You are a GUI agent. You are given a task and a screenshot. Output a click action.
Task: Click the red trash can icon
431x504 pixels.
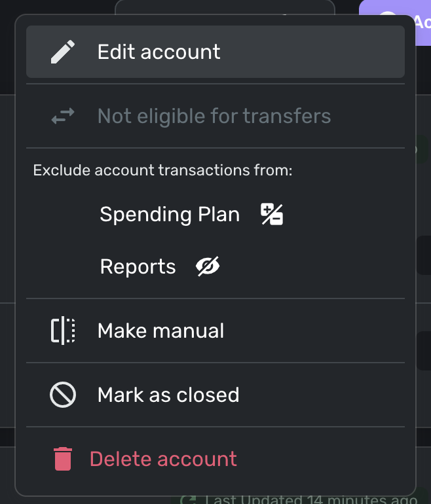(x=63, y=459)
